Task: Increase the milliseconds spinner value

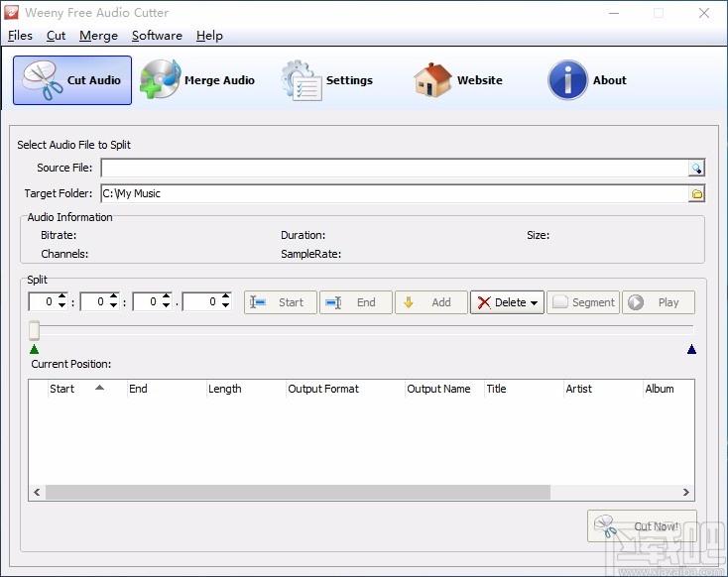Action: [x=226, y=296]
